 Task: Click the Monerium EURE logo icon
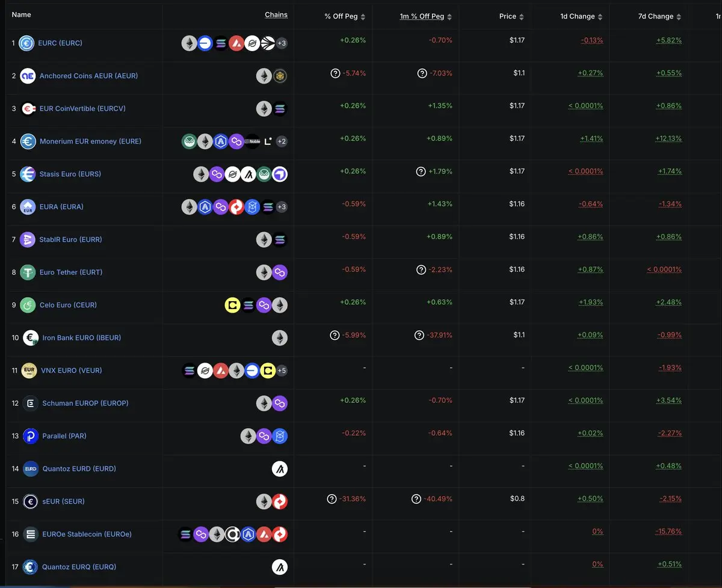tap(28, 141)
